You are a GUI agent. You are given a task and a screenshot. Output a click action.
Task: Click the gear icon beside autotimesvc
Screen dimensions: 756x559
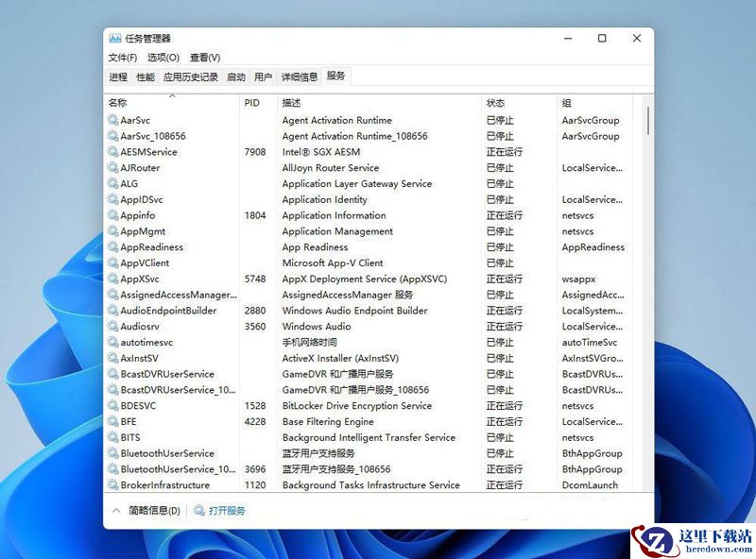point(112,342)
